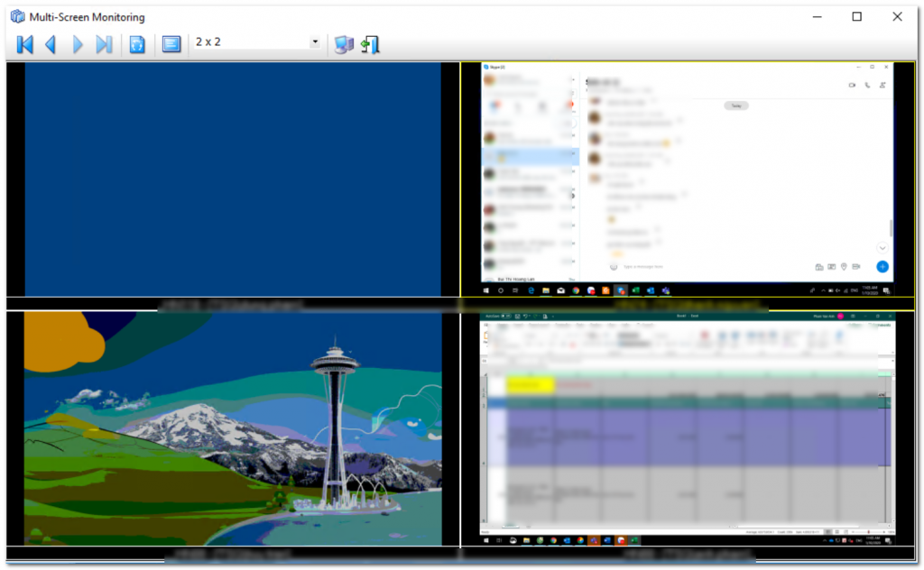This screenshot has width=924, height=570.
Task: Click the remote computer toolbar icon
Action: point(344,45)
